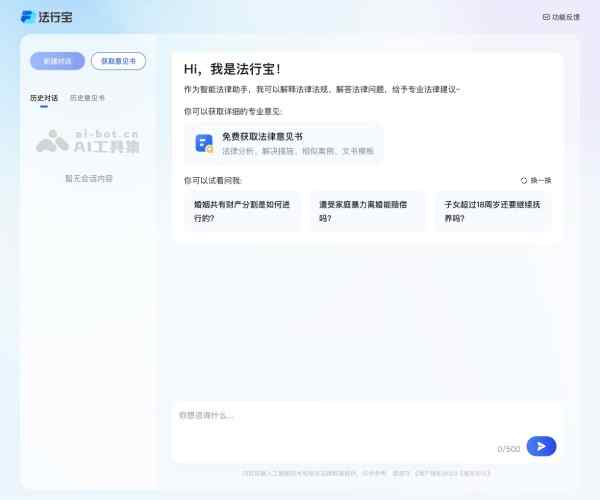Refresh suggestions with the 换一换 icon
The image size is (600, 500).
[524, 180]
